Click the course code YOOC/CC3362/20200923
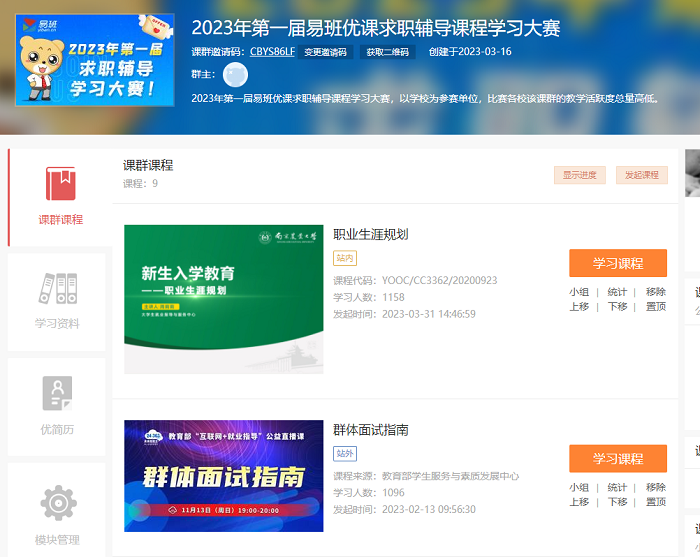The width and height of the screenshot is (700, 557). click(439, 280)
